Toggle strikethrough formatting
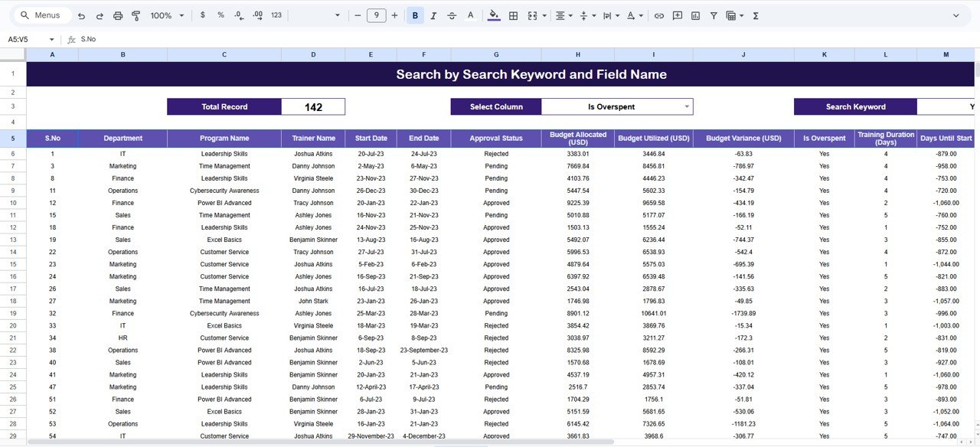This screenshot has width=980, height=447. tap(452, 15)
